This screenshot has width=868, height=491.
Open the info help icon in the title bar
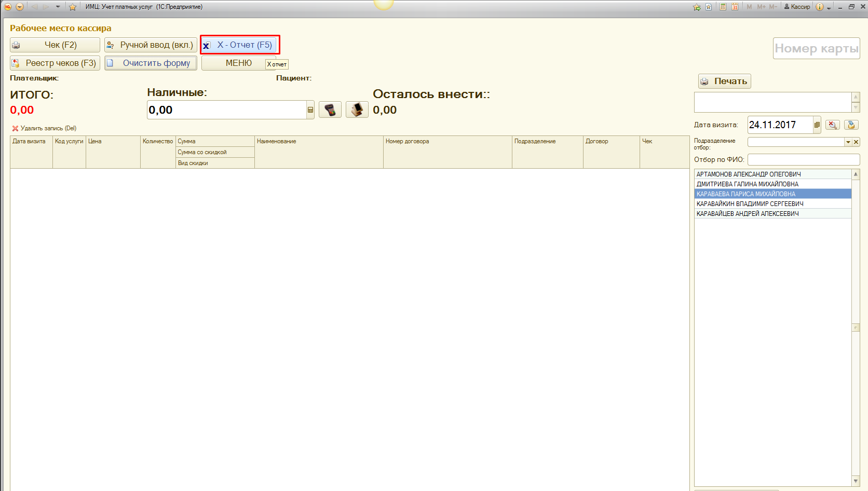tap(819, 7)
